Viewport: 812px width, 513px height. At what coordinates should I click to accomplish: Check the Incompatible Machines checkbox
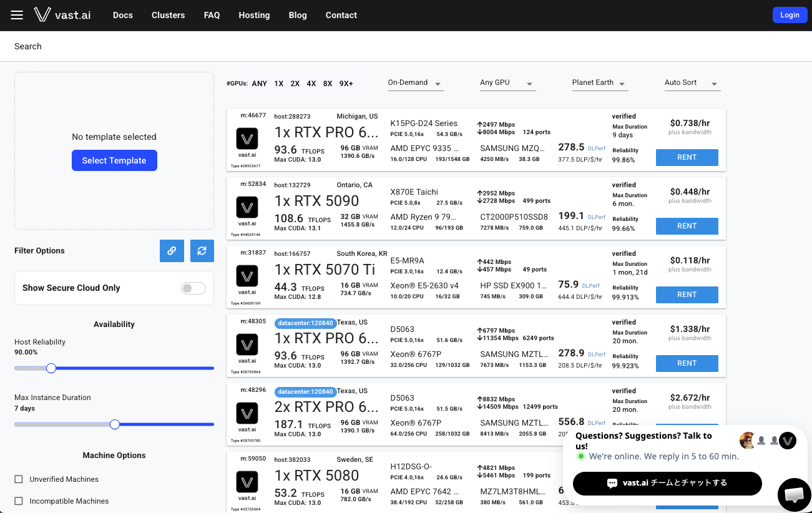point(19,501)
